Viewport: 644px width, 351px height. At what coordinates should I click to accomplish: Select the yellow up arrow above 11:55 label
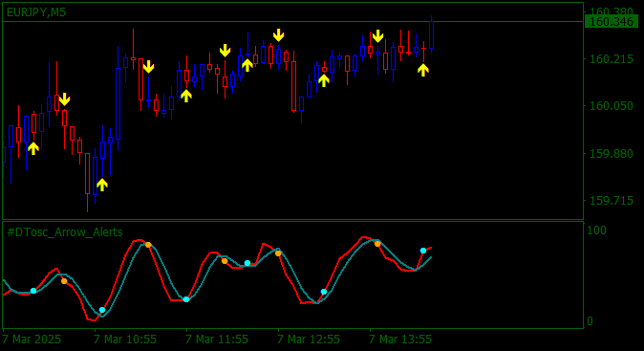point(186,96)
